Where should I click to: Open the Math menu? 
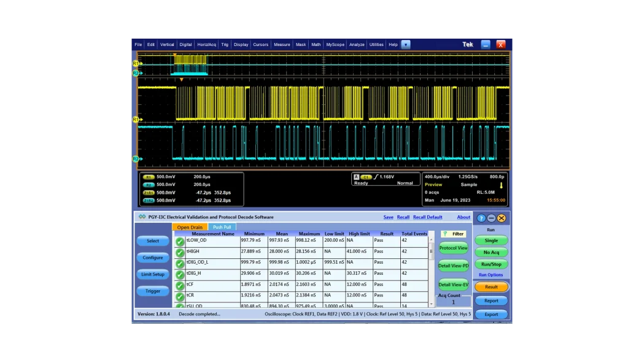tap(316, 44)
